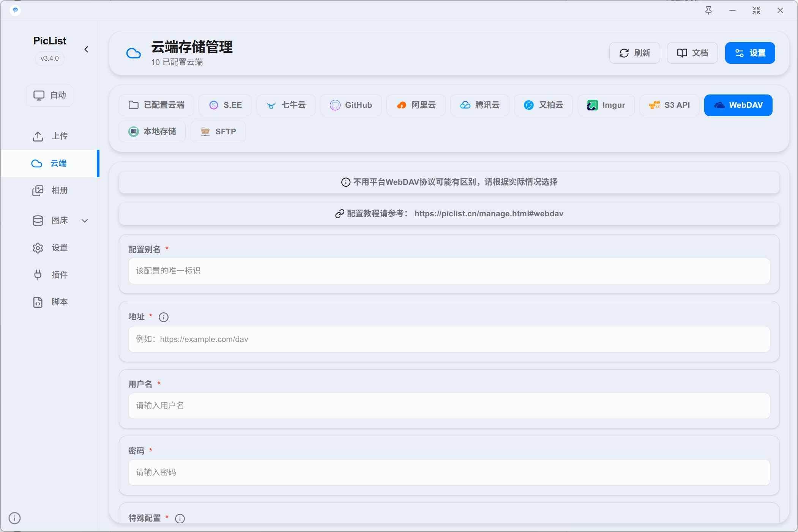Switch to the 七牛云 tab
This screenshot has height=532, width=798.
(x=286, y=105)
